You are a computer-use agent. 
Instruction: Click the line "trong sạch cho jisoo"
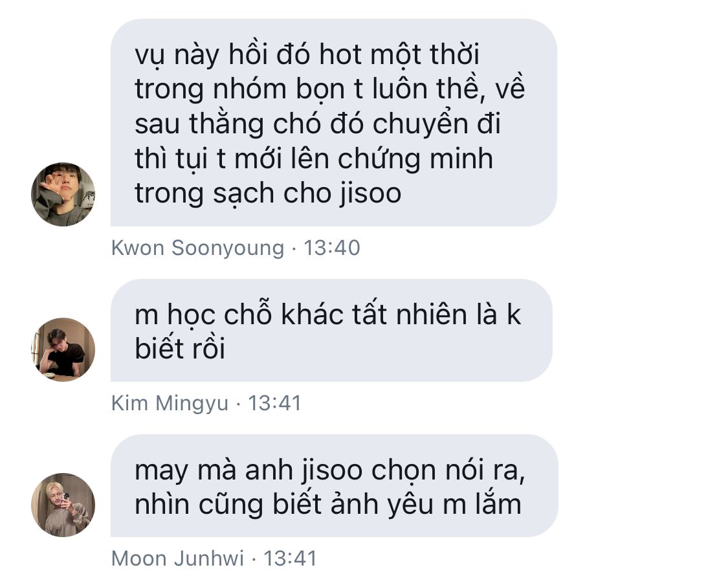coord(268,193)
